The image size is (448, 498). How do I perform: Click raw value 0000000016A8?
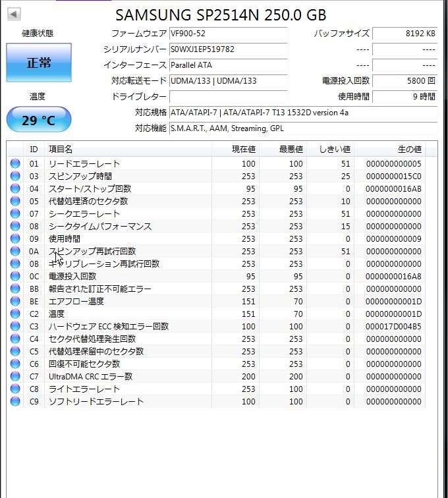coord(394,276)
